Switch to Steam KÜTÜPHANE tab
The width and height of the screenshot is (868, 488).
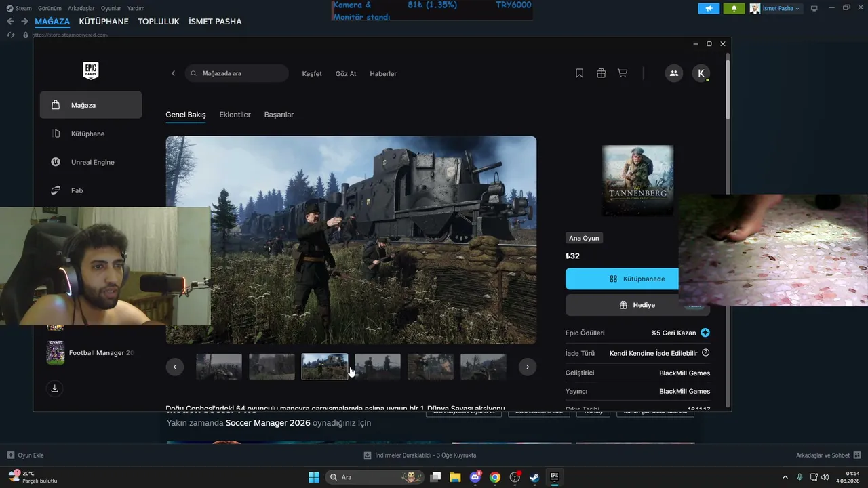click(x=104, y=22)
